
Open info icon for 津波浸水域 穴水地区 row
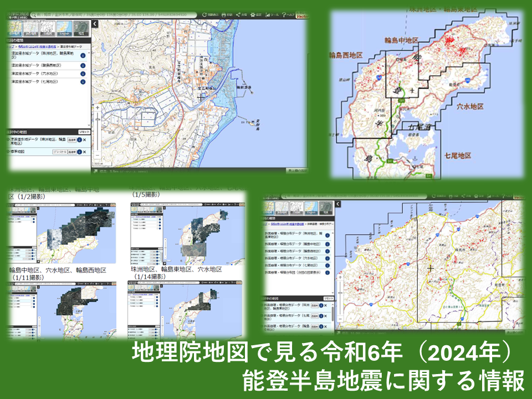tap(83, 74)
